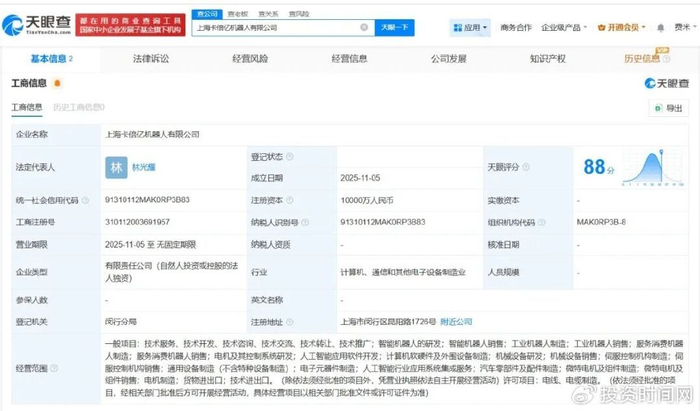
Task: Select the founding date 2025-11-05 beside 成立日期
Action: click(360, 178)
